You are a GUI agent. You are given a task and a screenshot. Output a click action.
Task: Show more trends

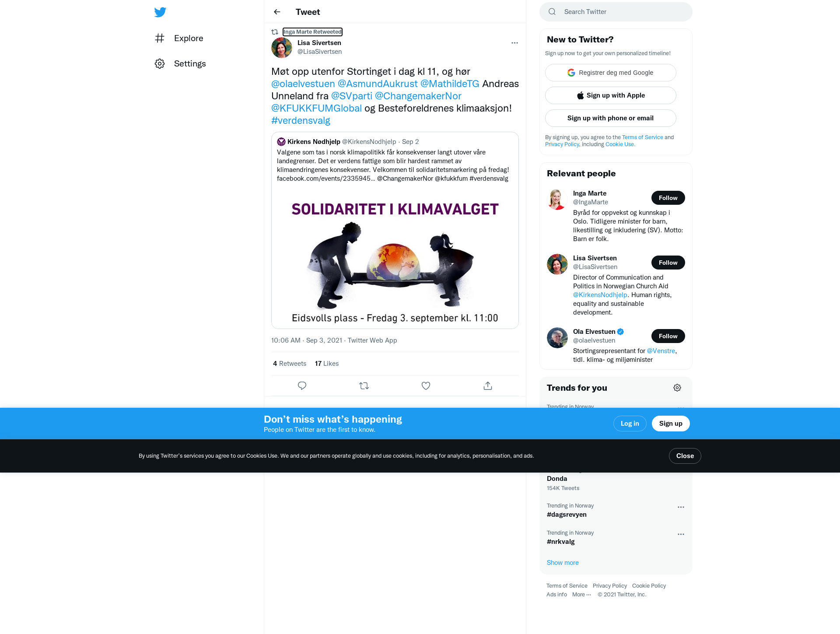coord(563,563)
